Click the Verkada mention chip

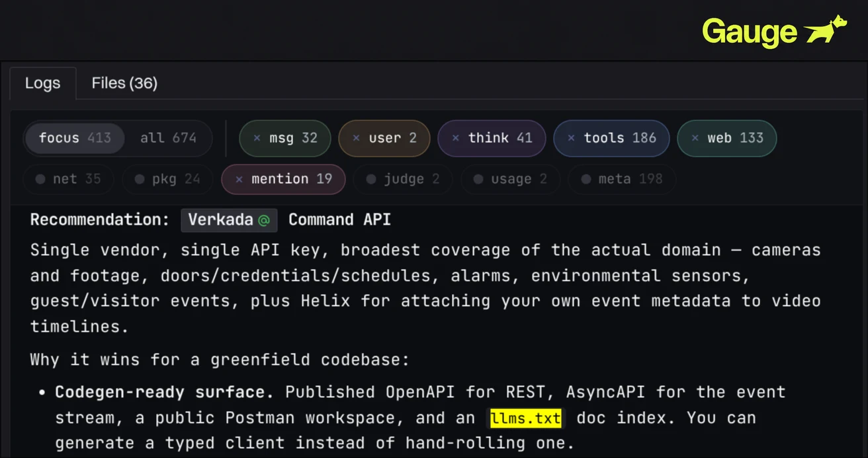click(x=229, y=220)
